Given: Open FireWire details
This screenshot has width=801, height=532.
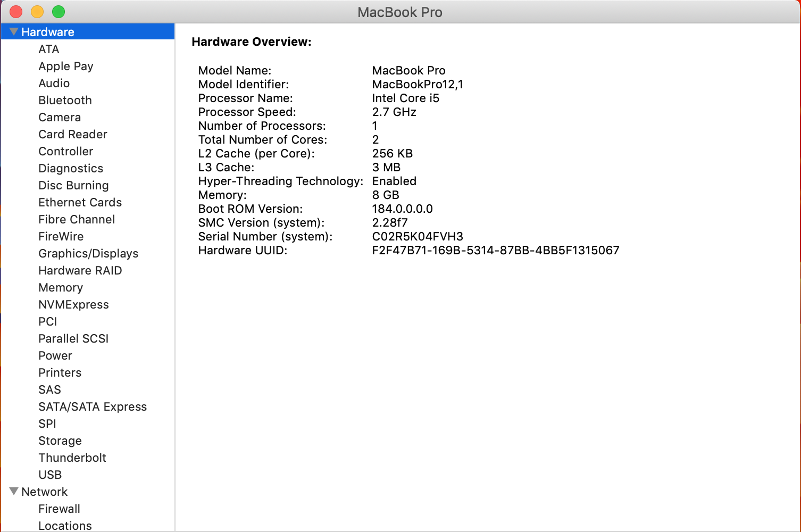Looking at the screenshot, I should coord(61,236).
